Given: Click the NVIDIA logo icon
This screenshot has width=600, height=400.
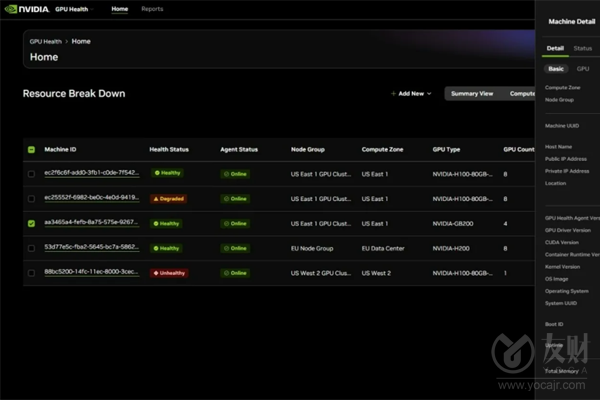Looking at the screenshot, I should pos(14,9).
